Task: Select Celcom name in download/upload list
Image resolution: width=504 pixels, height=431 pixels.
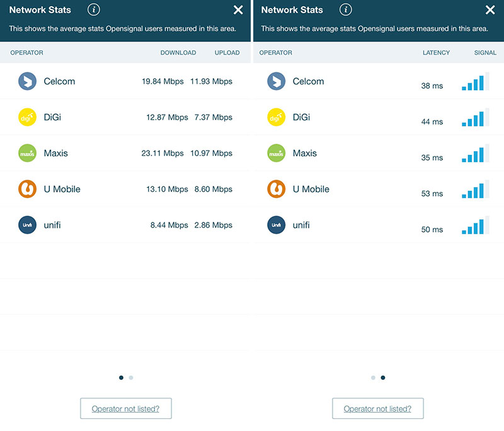Action: (59, 81)
